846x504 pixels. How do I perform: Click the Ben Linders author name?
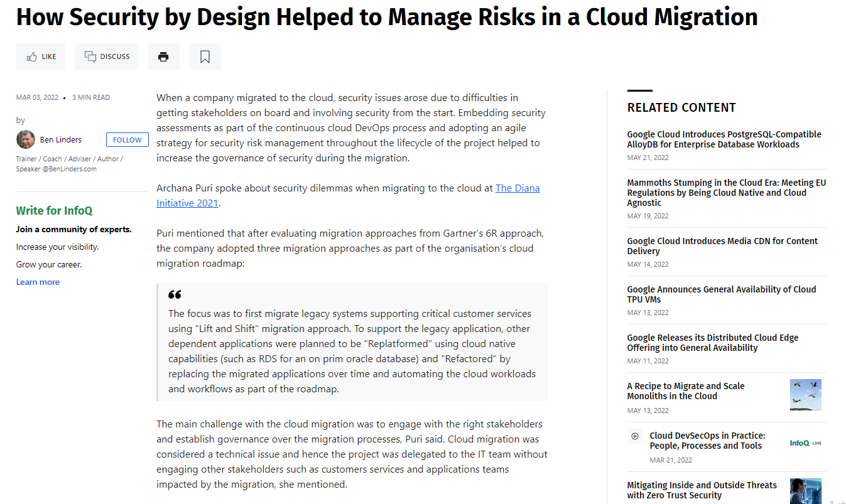tap(60, 139)
